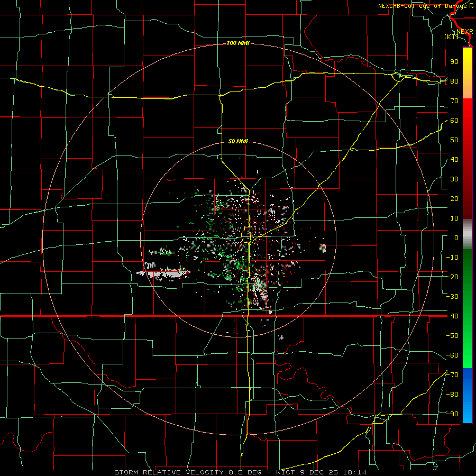Click the 100 NMI range ring label
The image size is (476, 476).
point(238,43)
